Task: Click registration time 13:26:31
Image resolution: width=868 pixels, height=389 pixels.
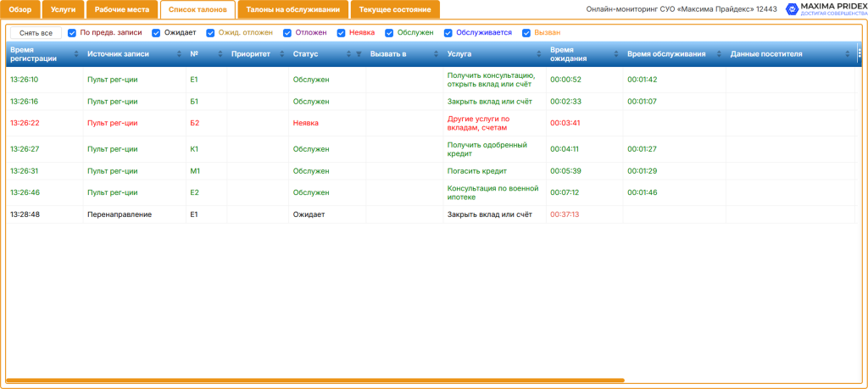Action: 25,171
